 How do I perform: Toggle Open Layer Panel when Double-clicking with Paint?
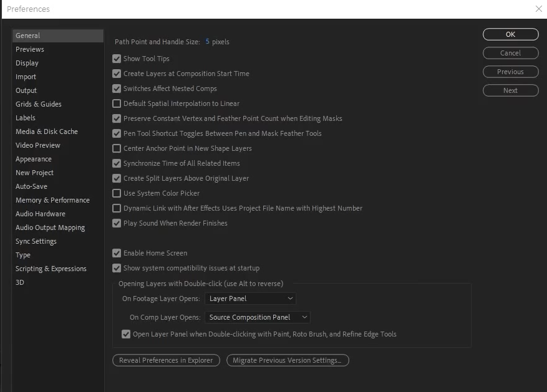(x=126, y=334)
